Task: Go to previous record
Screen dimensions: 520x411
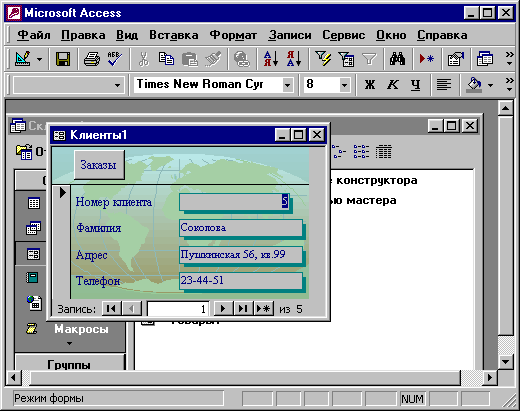Action: point(132,309)
